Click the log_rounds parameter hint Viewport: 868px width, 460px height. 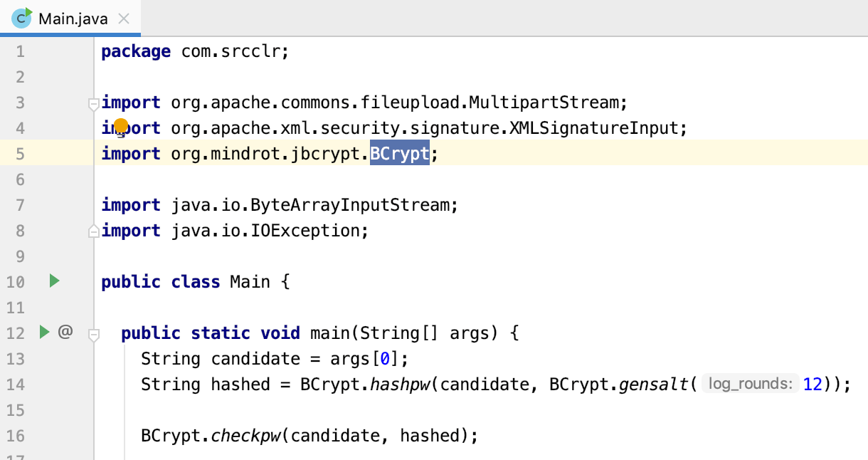tap(750, 385)
